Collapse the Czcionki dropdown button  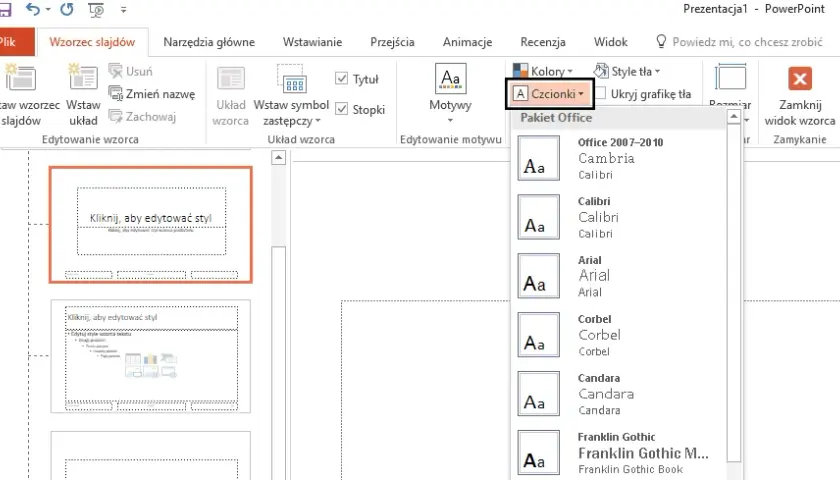(549, 94)
